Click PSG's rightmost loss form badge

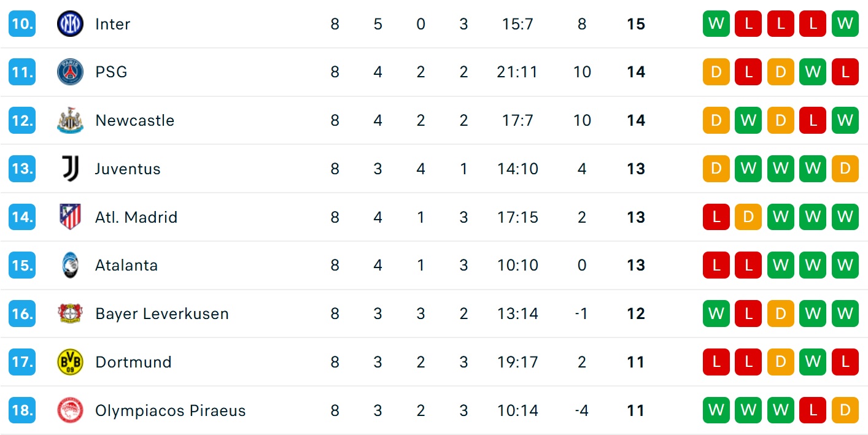coord(845,72)
